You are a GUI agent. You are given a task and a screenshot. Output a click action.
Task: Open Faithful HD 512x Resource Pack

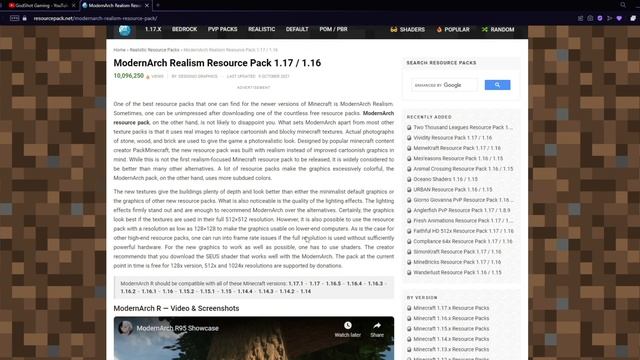[463, 231]
